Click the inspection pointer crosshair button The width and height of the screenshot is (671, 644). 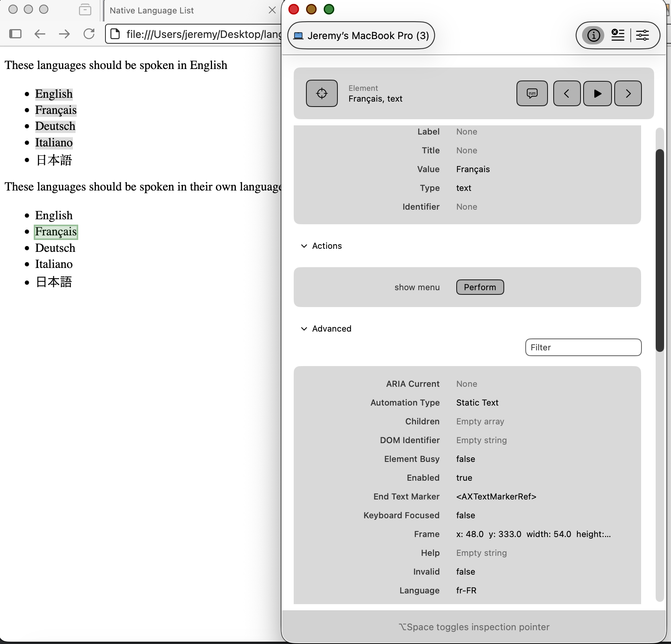[x=322, y=93]
